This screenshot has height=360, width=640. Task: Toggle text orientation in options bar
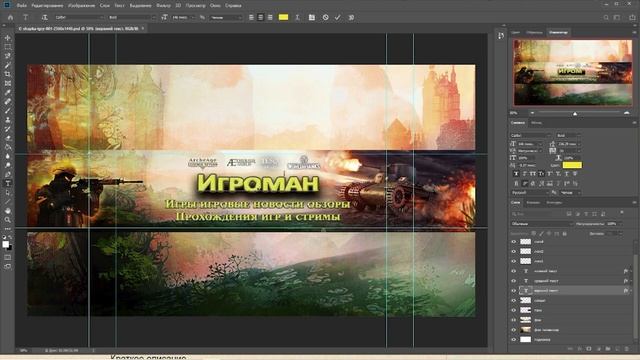pos(44,18)
